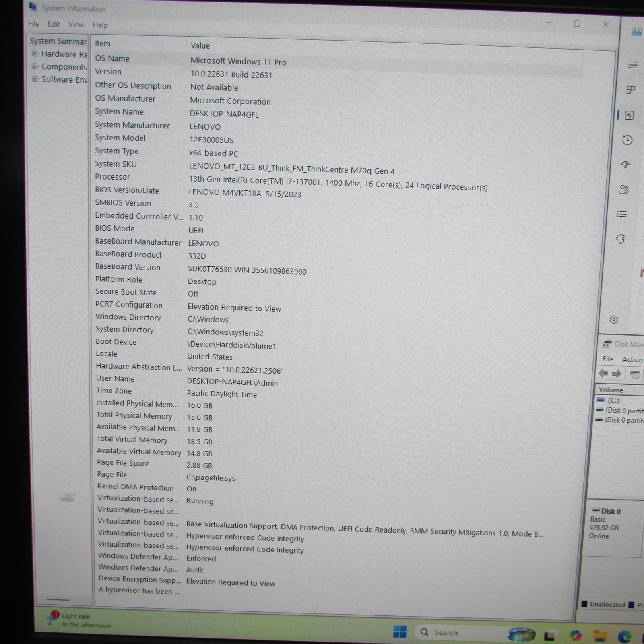Expand the Hardware Resources node
This screenshot has height=644, width=644.
pyautogui.click(x=35, y=54)
